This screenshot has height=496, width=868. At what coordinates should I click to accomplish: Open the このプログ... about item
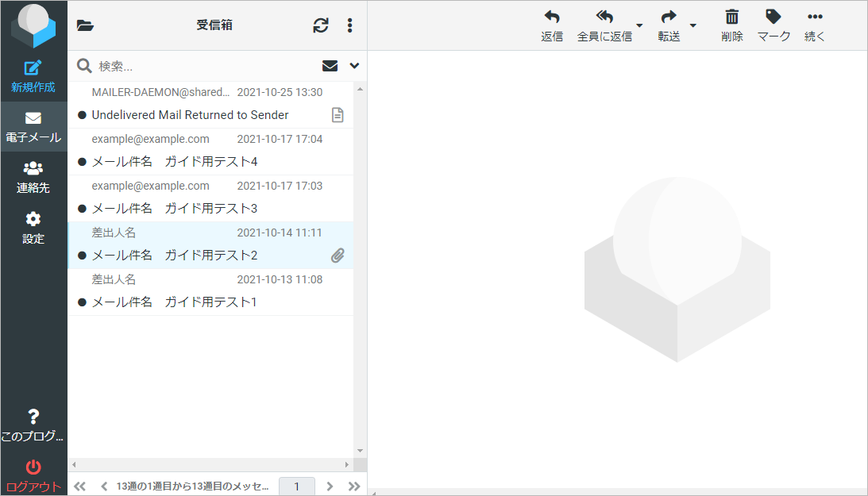(x=33, y=425)
